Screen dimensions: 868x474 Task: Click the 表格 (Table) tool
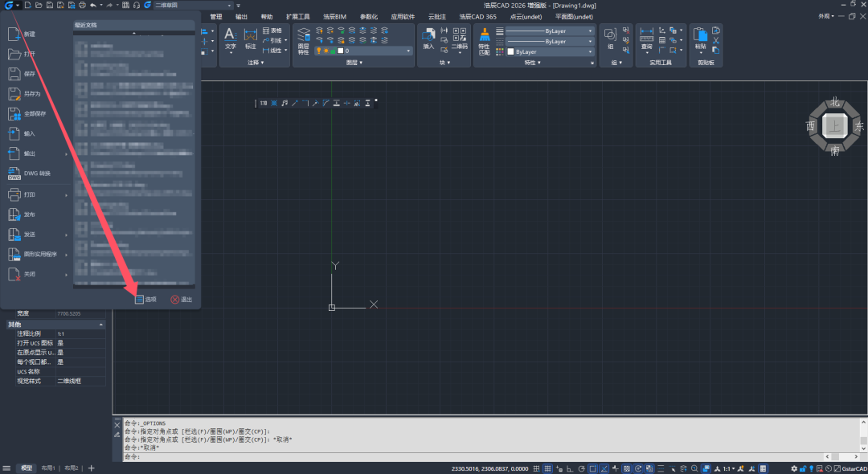pyautogui.click(x=272, y=31)
